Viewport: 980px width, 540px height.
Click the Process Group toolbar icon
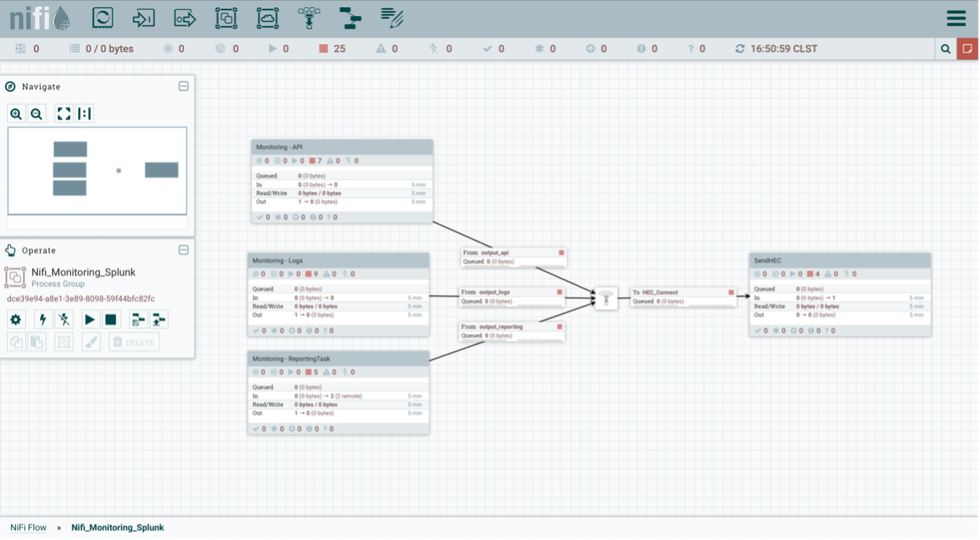click(x=225, y=18)
